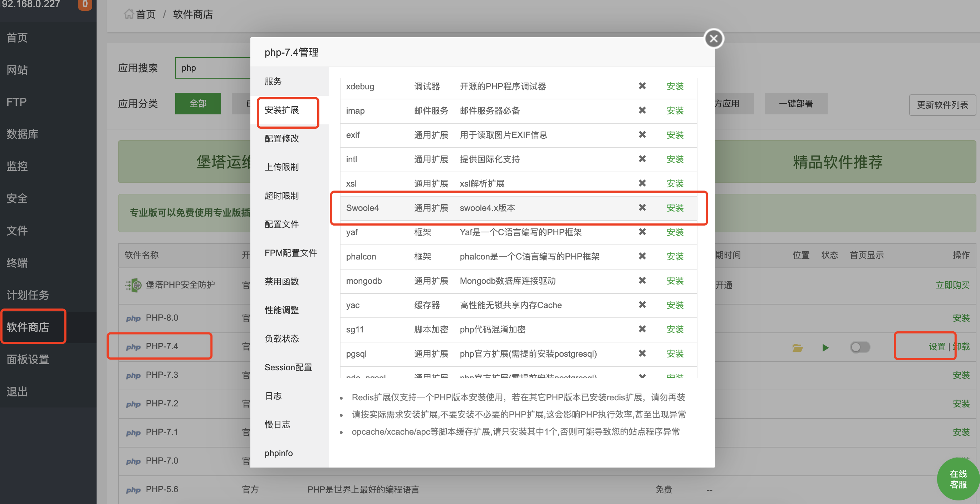The image size is (980, 504).
Task: Click the X status icon for xdebug
Action: coord(642,86)
